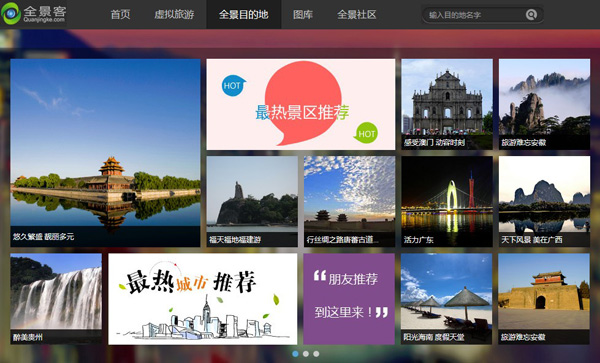Open the Forbidden City 悠久繁盛 thumbnail
Image resolution: width=600 pixels, height=363 pixels.
pyautogui.click(x=105, y=153)
